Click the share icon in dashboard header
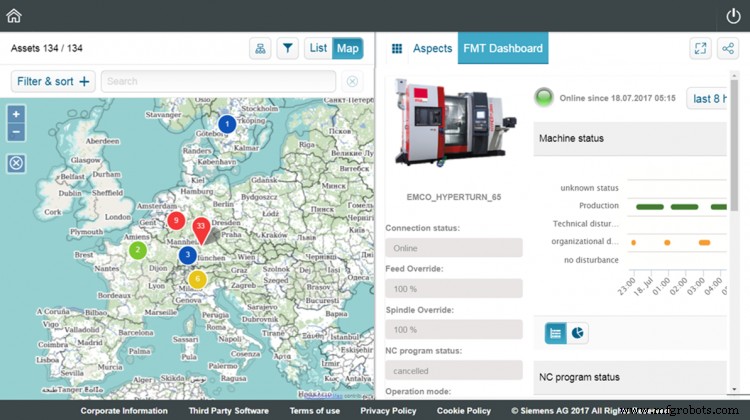Viewport: 750px width, 420px height. [x=728, y=48]
